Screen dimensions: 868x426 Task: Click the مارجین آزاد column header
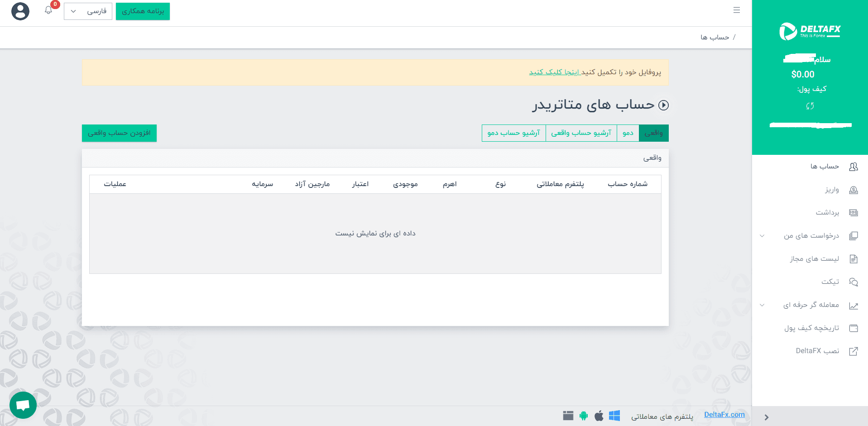(x=312, y=184)
